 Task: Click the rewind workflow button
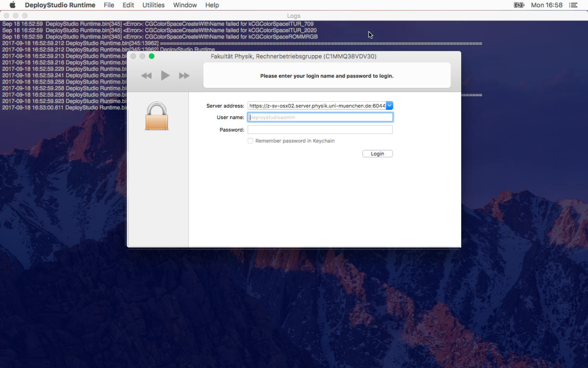pos(146,76)
